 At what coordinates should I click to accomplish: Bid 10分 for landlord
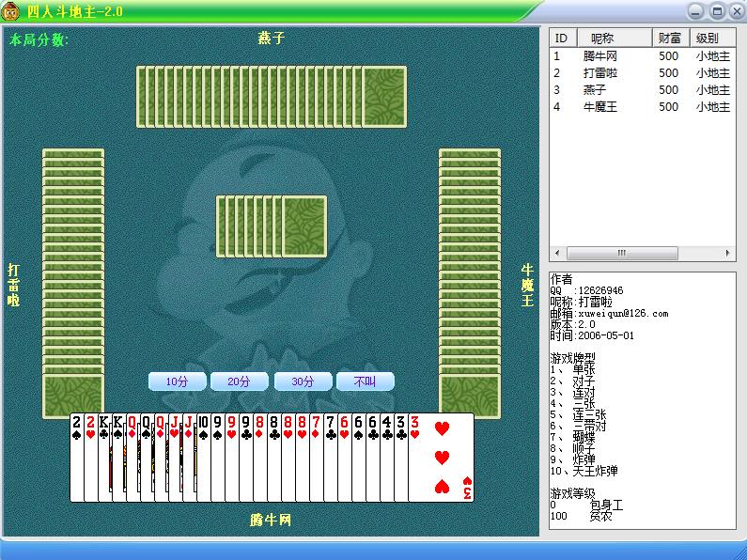click(x=178, y=381)
